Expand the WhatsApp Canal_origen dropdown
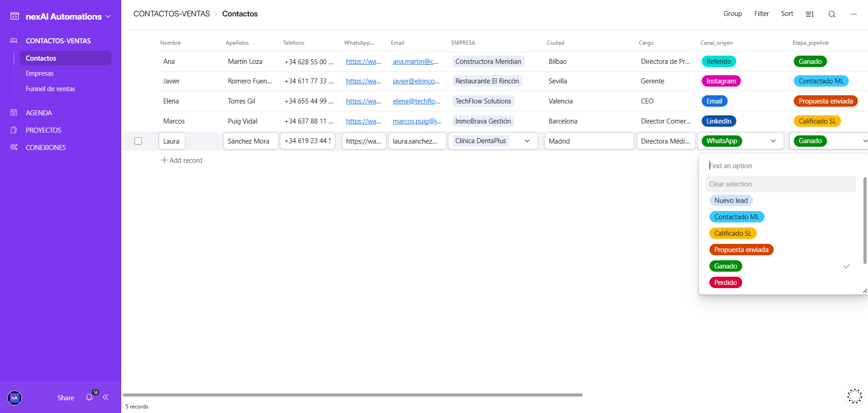Screen dimensions: 868x413 point(773,141)
